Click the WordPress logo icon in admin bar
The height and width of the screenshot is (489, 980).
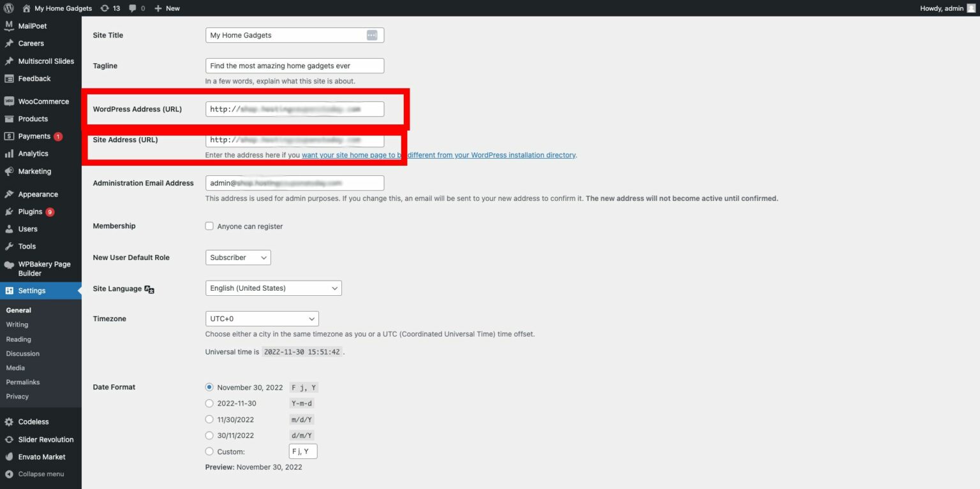pyautogui.click(x=9, y=8)
